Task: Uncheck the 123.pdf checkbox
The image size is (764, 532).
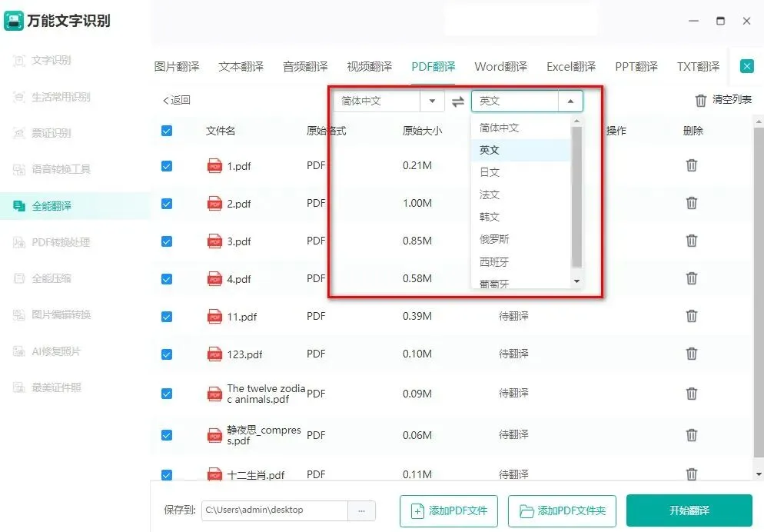Action: pyautogui.click(x=167, y=354)
